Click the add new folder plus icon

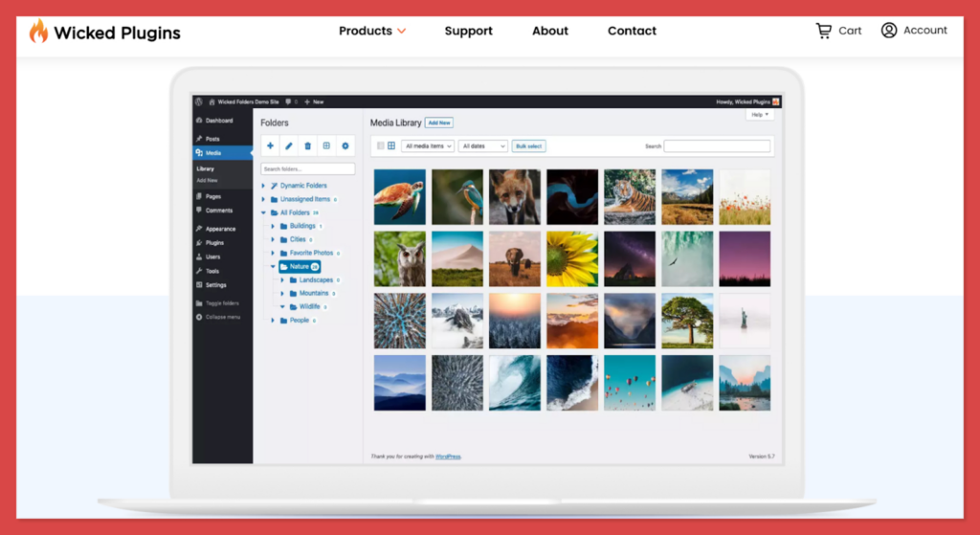270,145
